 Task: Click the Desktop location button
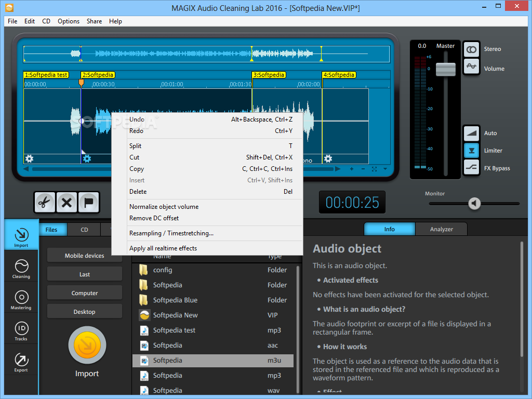pos(85,312)
